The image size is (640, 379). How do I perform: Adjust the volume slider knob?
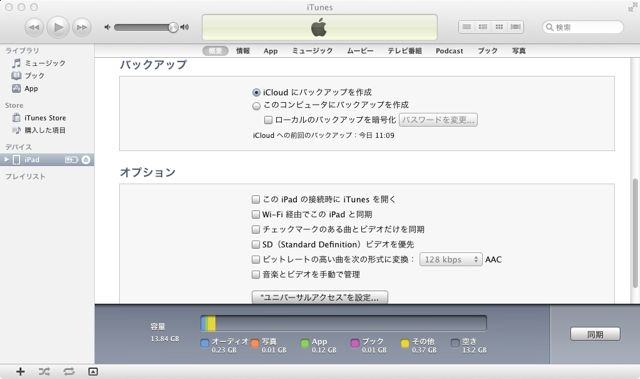coord(173,27)
